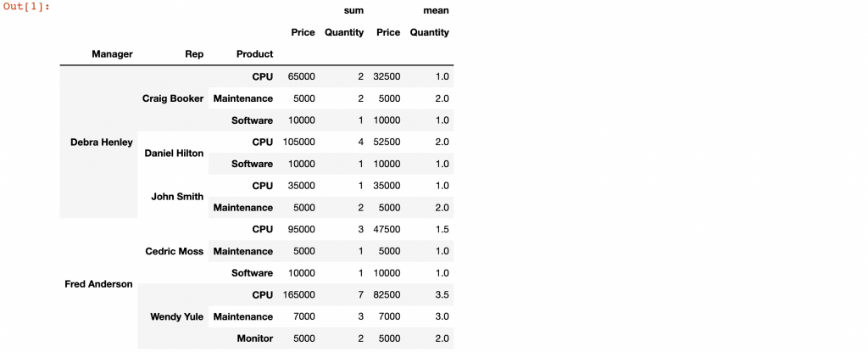This screenshot has height=352, width=868.
Task: Click the 105000 price sum value
Action: tap(299, 142)
